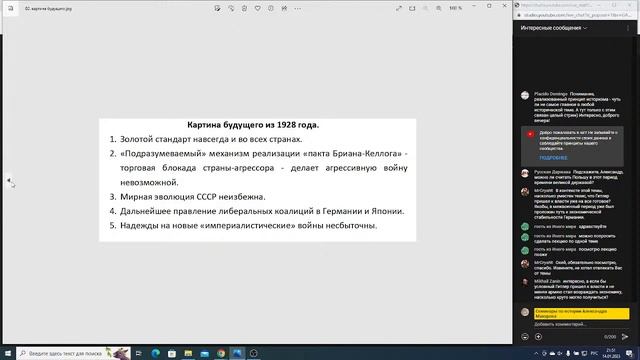Open the three-dot more options in Photos toolbar

[x=298, y=8]
